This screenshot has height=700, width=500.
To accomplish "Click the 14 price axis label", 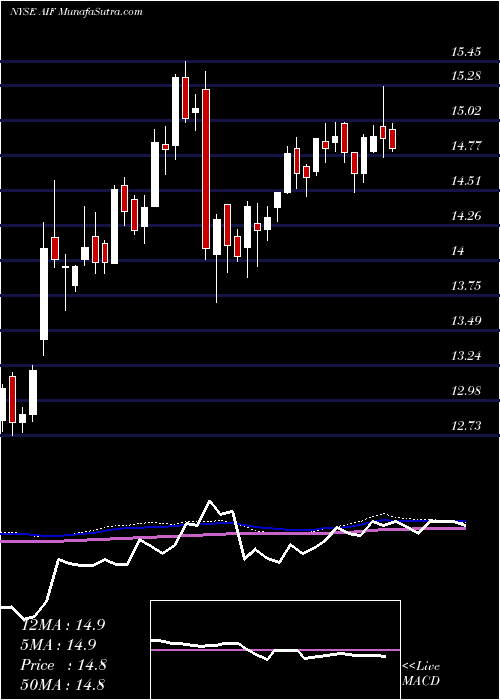I will [x=458, y=251].
